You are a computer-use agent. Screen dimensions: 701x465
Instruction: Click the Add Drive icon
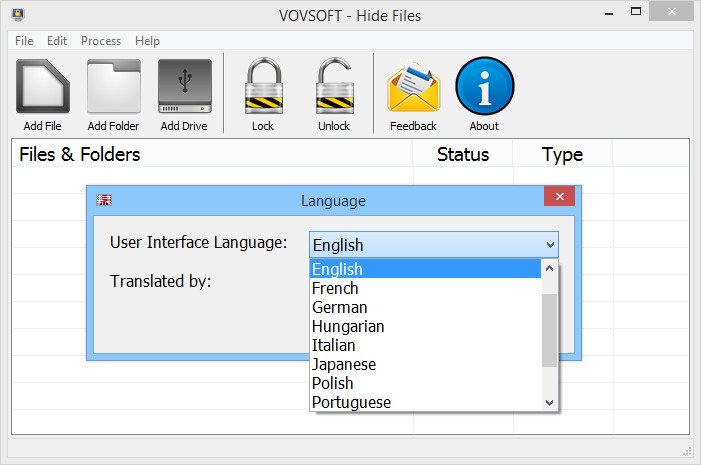click(184, 87)
